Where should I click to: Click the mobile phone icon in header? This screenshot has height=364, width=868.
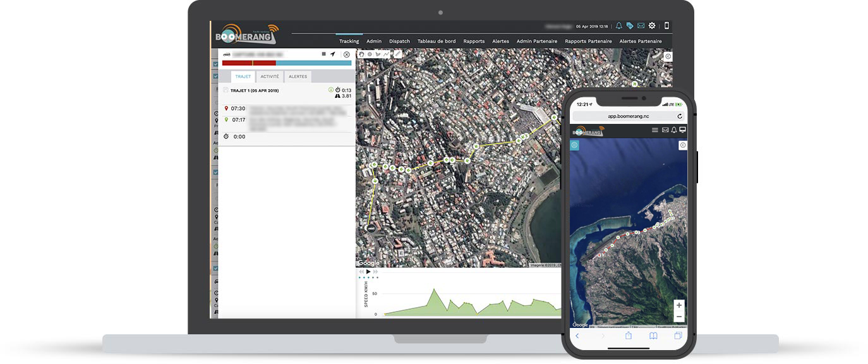click(666, 26)
